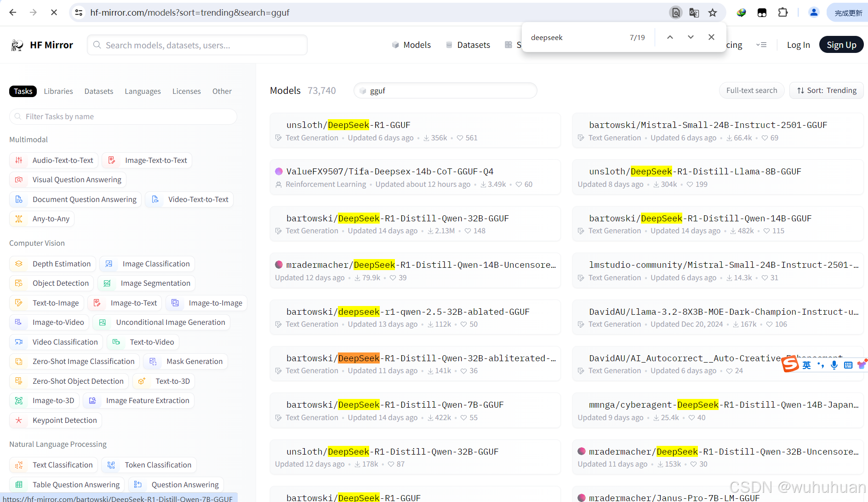Select Token Classification task filter

tap(149, 465)
